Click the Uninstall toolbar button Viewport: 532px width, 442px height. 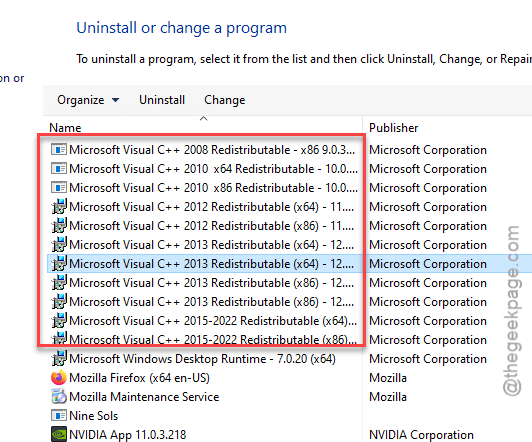click(162, 100)
